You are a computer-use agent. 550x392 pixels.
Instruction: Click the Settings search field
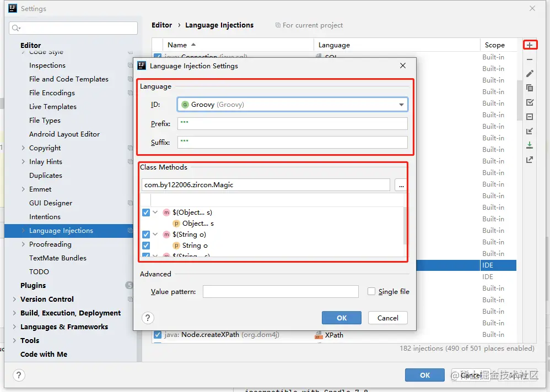click(x=73, y=28)
